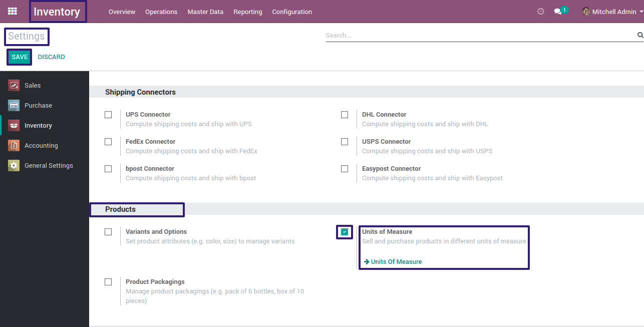
Task: Click 'Sell and purchase products' description text
Action: click(x=444, y=241)
